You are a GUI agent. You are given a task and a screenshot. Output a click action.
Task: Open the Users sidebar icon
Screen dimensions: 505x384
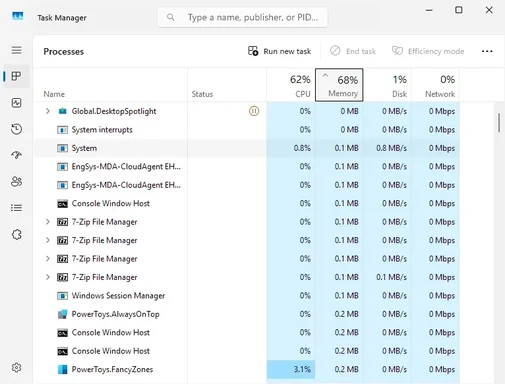pos(16,182)
